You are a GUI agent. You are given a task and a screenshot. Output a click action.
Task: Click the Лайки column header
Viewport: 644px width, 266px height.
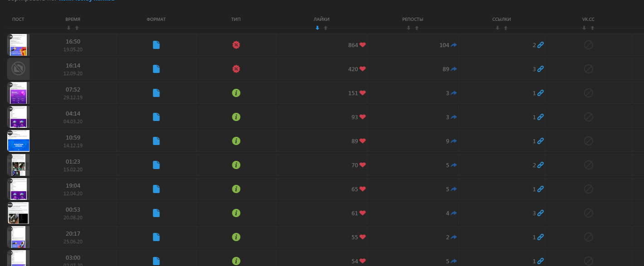pos(322,19)
